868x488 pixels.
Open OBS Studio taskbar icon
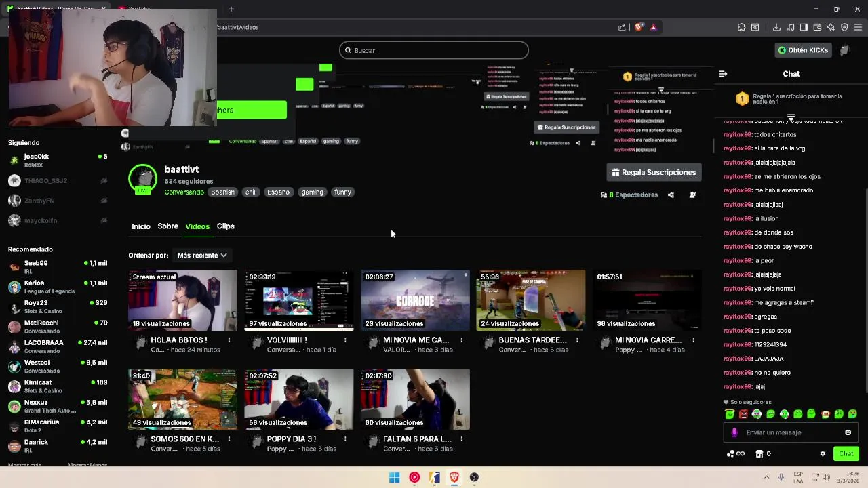pos(474,477)
